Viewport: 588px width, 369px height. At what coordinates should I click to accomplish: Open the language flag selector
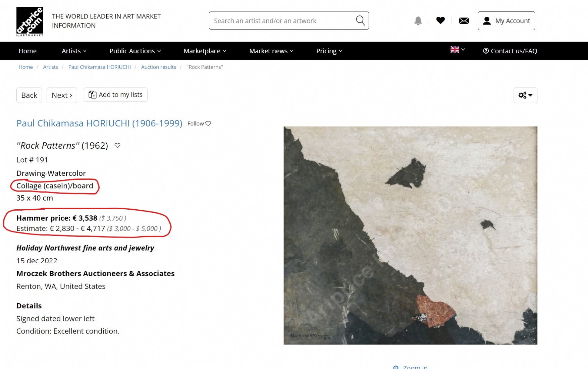point(457,50)
